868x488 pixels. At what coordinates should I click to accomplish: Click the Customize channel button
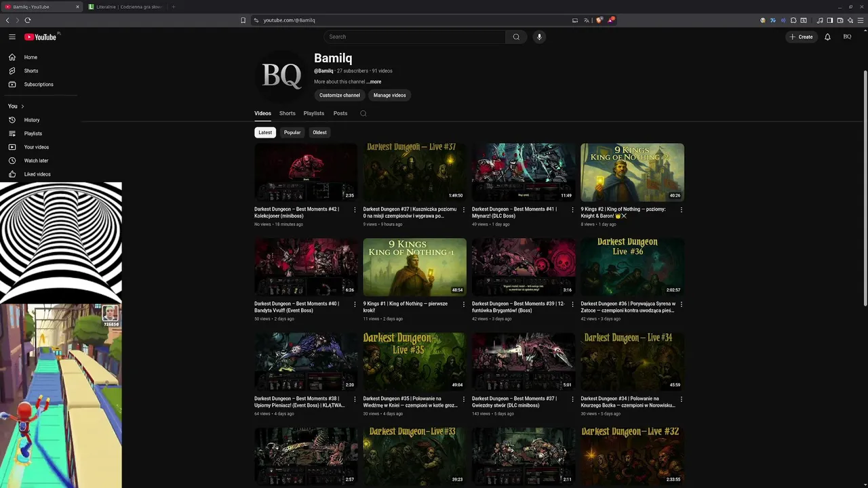[340, 96]
